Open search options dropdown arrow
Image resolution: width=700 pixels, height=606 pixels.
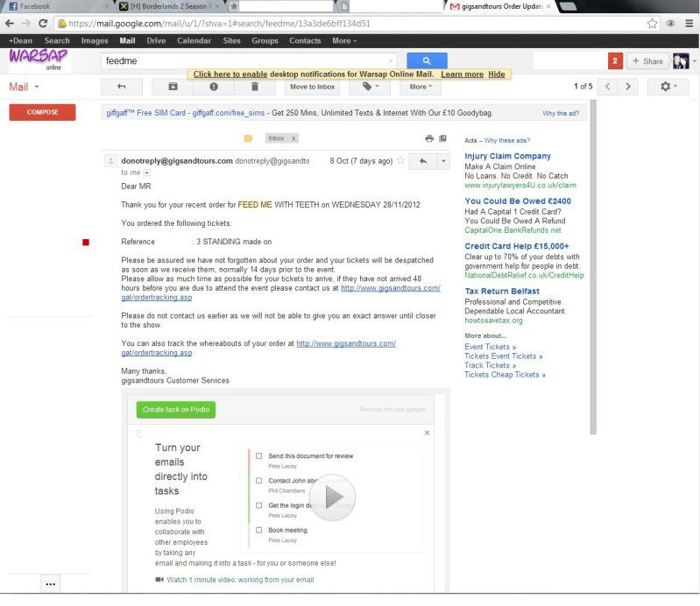[391, 60]
